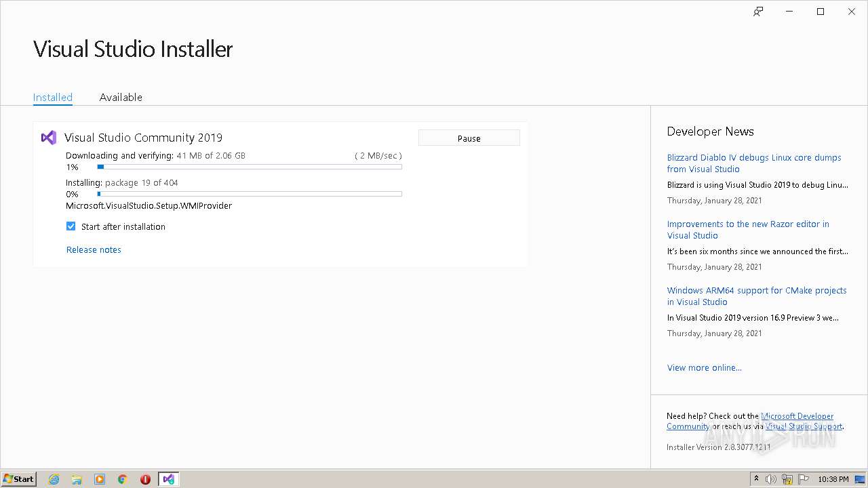This screenshot has width=868, height=488.
Task: Pause the Visual Studio installation
Action: [469, 138]
